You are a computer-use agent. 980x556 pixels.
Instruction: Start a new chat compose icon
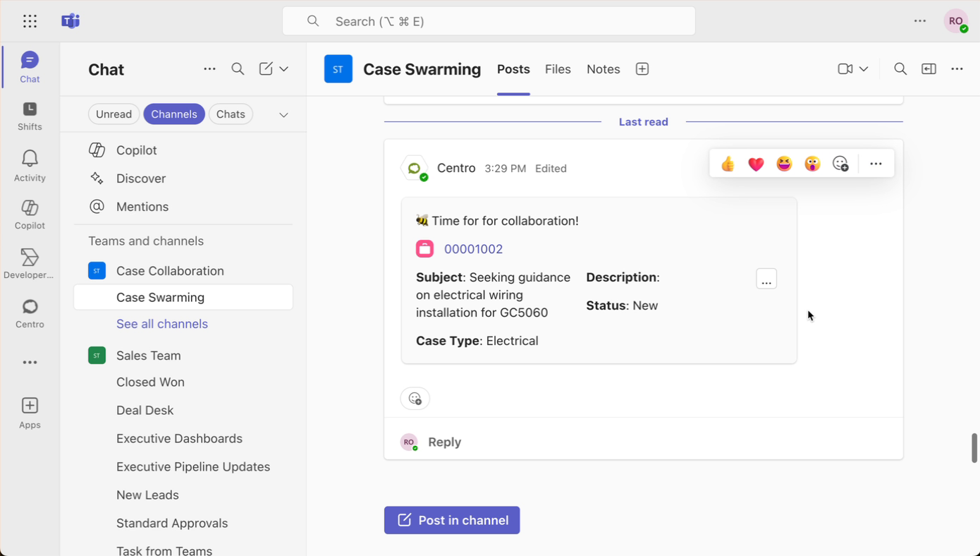pos(266,69)
